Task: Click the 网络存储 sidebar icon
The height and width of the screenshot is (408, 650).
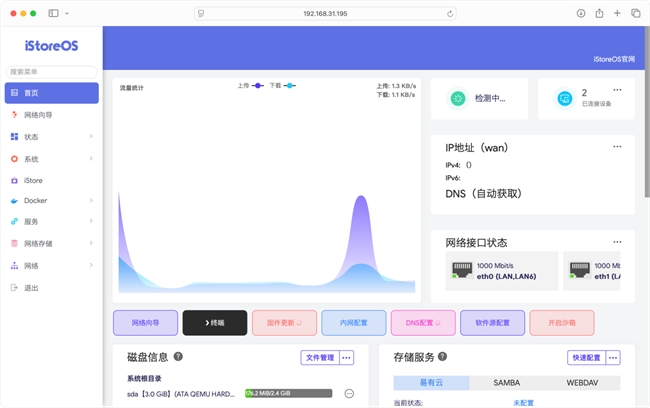Action: 15,243
